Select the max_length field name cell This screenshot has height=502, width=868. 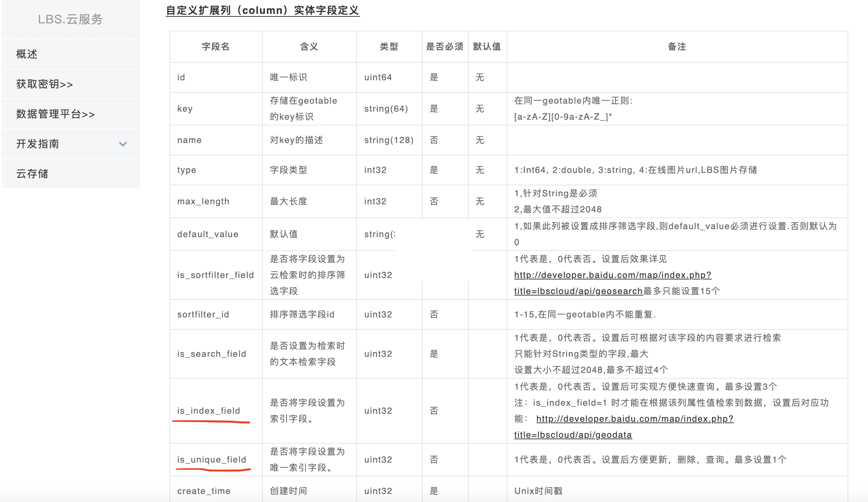(x=216, y=201)
